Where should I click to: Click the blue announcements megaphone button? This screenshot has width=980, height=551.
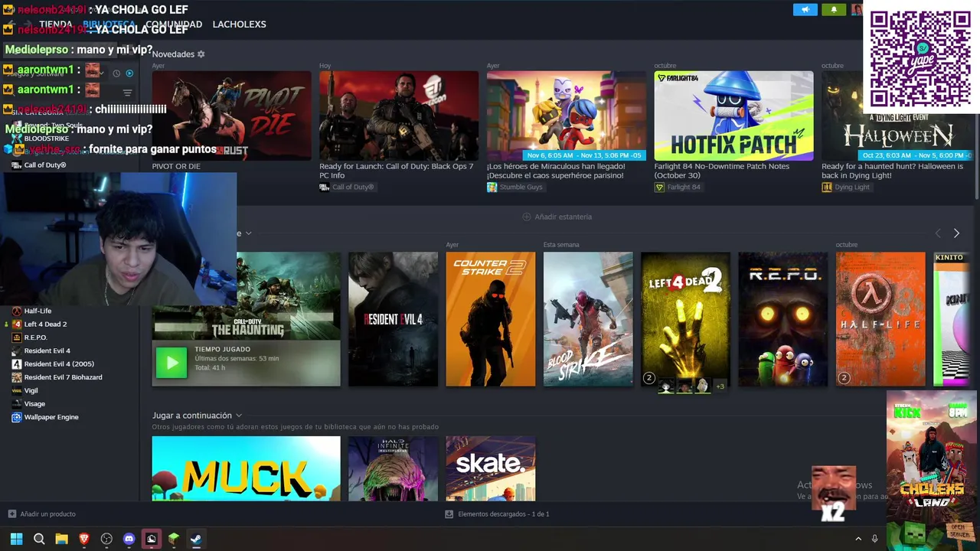[805, 10]
